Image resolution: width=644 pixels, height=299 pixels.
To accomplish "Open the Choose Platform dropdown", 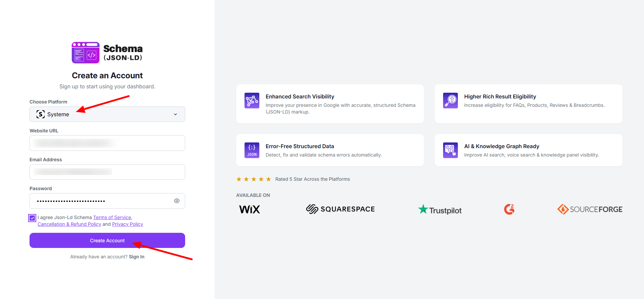I will point(107,114).
